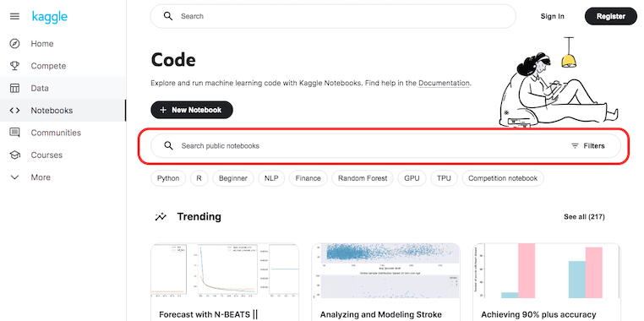
Task: Click plus icon on the New Notebook button
Action: pos(163,110)
